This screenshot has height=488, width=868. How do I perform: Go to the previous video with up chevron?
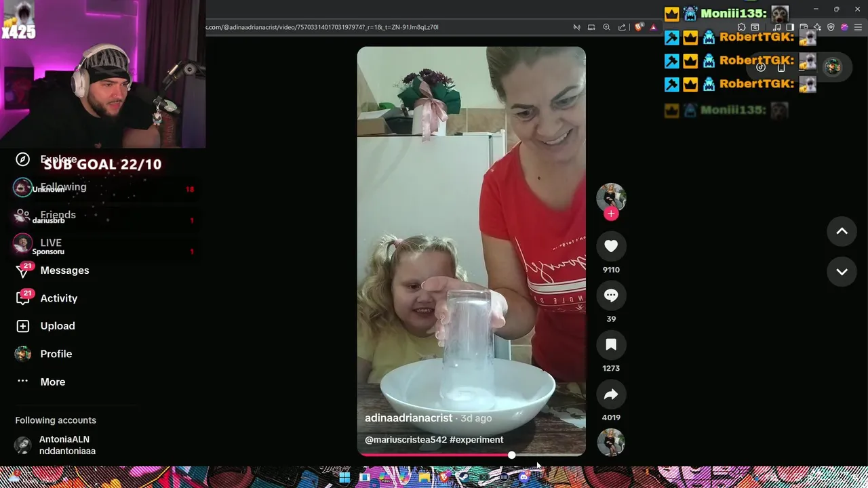842,231
